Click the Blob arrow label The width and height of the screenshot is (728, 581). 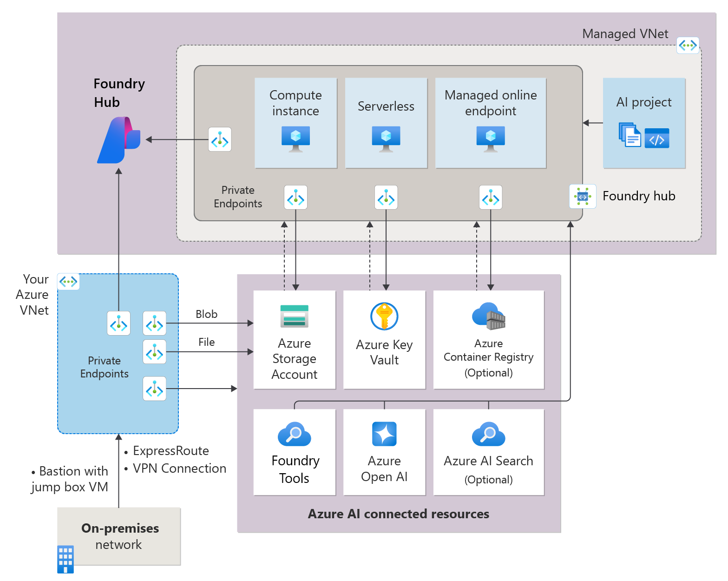click(x=206, y=314)
